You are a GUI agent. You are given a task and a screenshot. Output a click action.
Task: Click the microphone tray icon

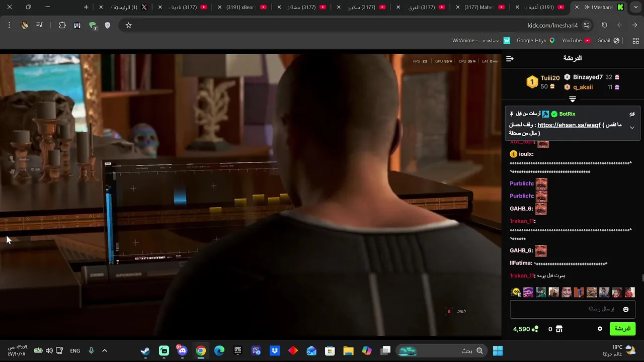pyautogui.click(x=91, y=350)
